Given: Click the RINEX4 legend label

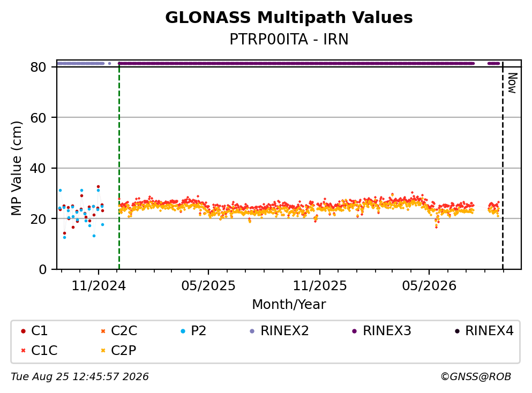Looking at the screenshot, I should coord(489,330).
